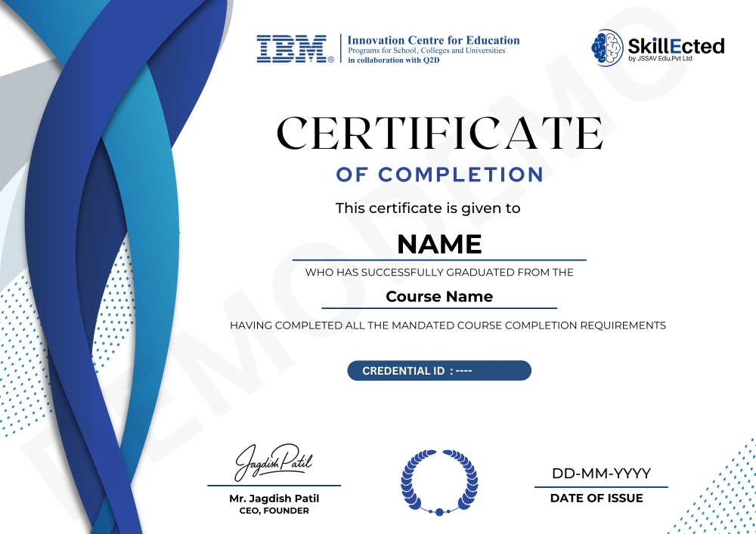
Task: Click the DD-MM-YYYY date placeholder
Action: 601,474
